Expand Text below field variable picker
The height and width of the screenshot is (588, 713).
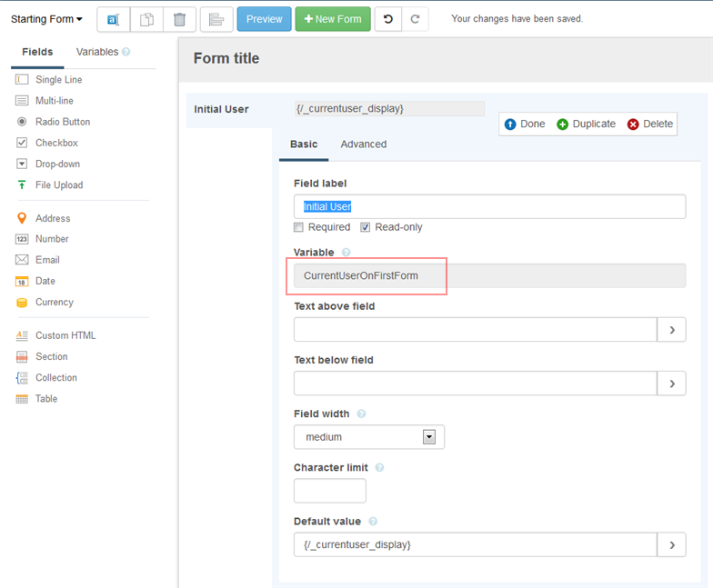tap(671, 384)
